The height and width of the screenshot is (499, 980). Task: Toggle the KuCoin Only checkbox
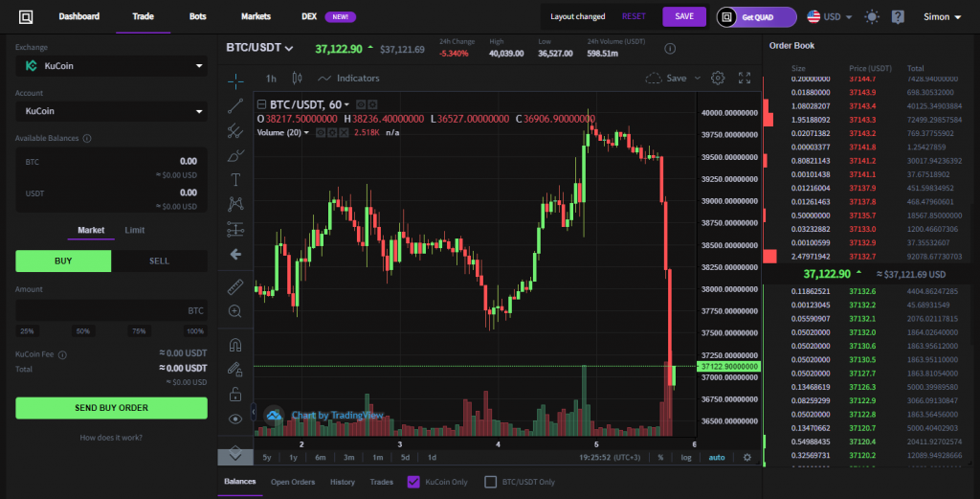pos(413,482)
